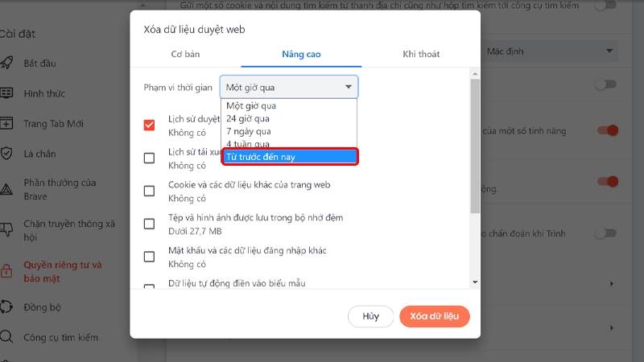
Task: Check the Lịch sử tải xuống checkbox
Action: tap(149, 158)
